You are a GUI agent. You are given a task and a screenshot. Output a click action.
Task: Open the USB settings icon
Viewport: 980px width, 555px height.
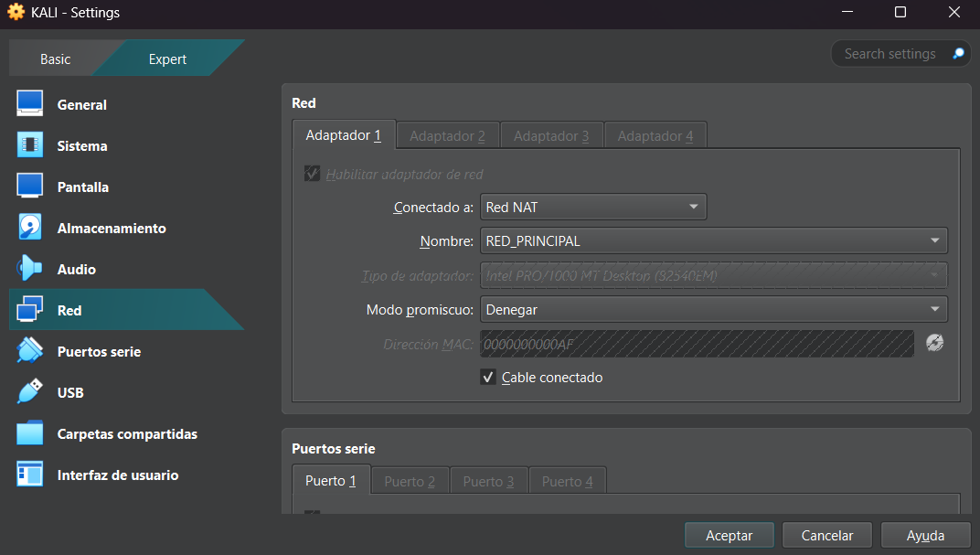30,392
